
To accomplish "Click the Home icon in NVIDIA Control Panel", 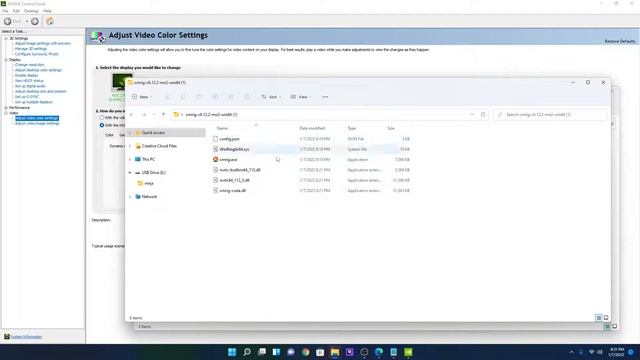I will tap(50, 21).
